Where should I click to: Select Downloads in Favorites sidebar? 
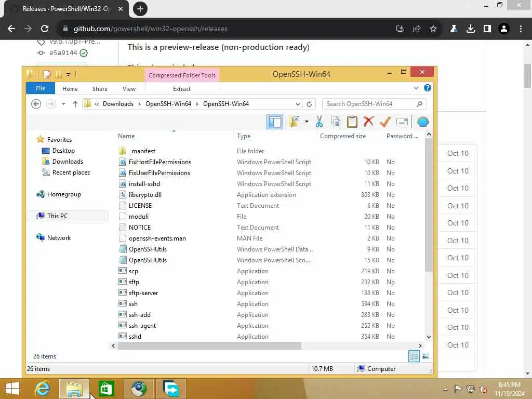[x=68, y=161]
